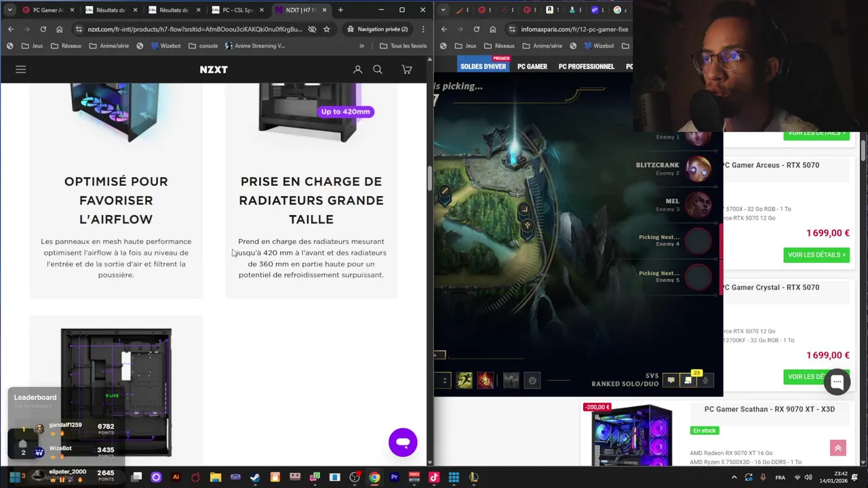Open the NZXT account icon

(x=358, y=69)
